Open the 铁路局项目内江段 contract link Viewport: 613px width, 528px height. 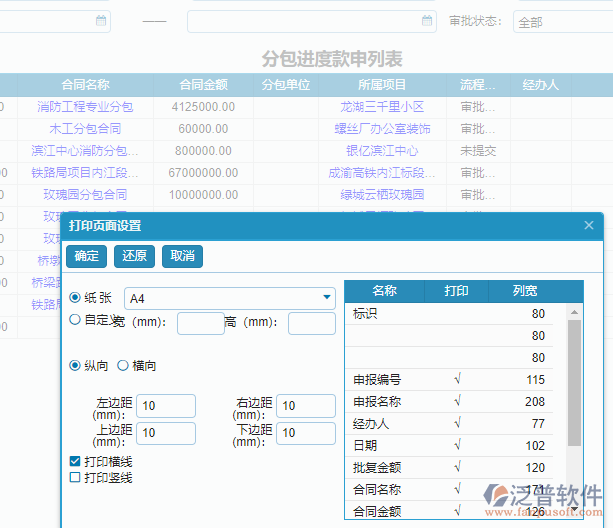pos(85,172)
